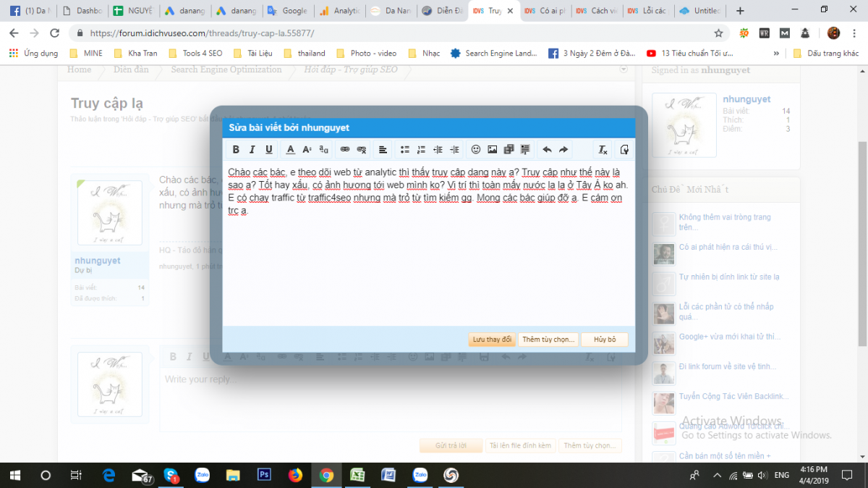The width and height of the screenshot is (868, 488).
Task: Open the Windows Start menu
Action: coord(15,475)
